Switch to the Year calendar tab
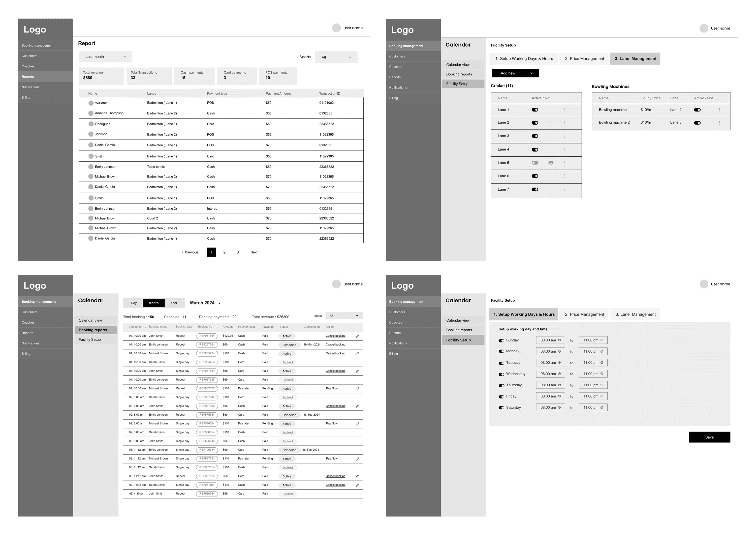 point(174,303)
